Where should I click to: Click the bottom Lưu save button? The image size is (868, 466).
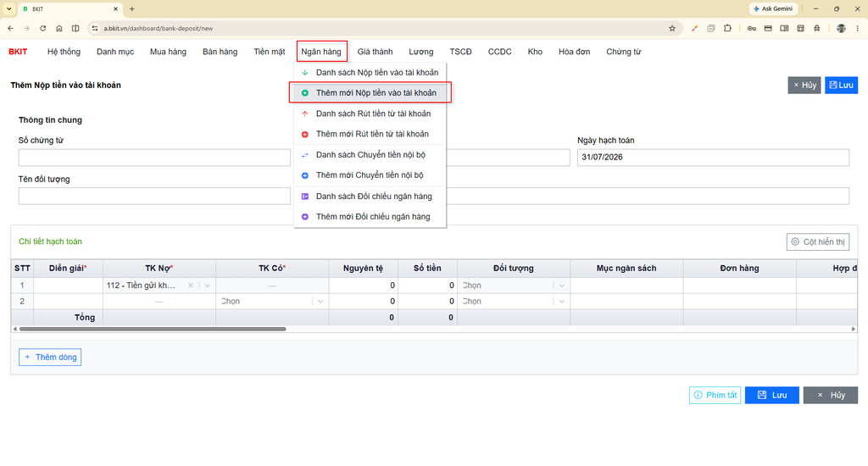(x=771, y=395)
